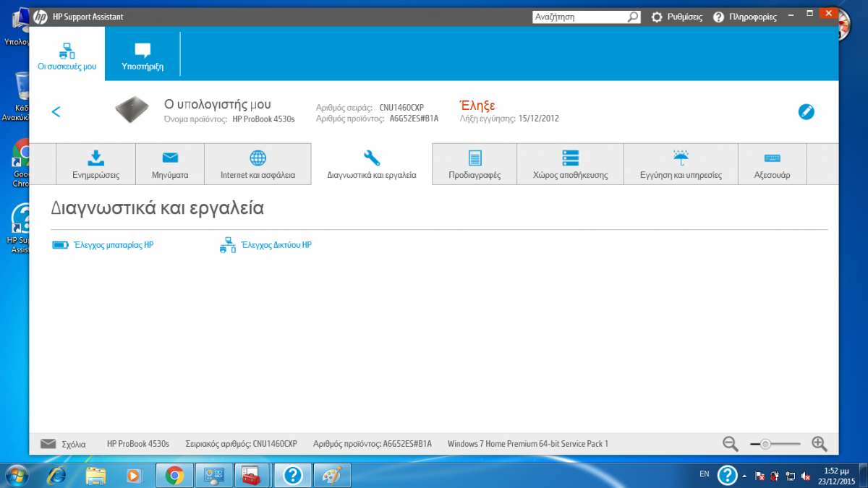Open the Μηνύματα messages tab
This screenshot has width=868, height=488.
(x=170, y=164)
